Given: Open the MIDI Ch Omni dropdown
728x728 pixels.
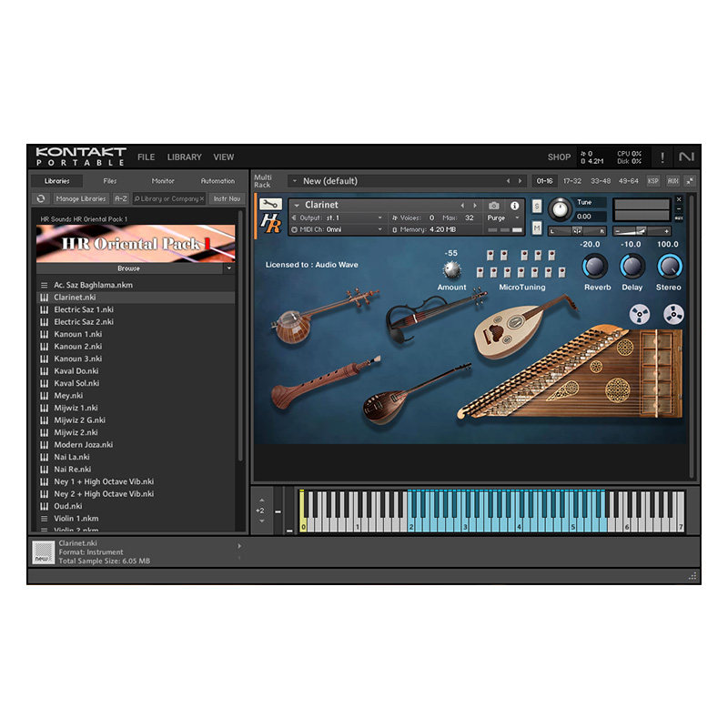Looking at the screenshot, I should 379,229.
